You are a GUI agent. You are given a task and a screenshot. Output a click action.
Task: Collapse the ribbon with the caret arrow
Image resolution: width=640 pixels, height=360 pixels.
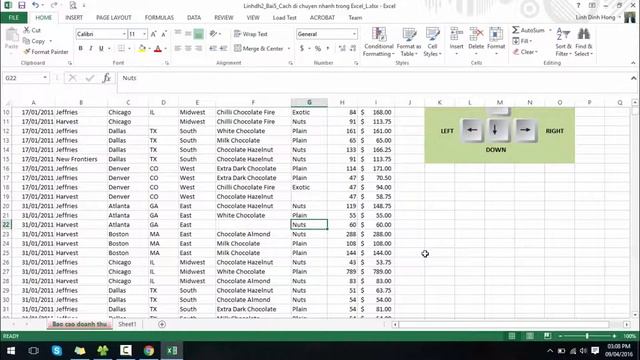633,63
